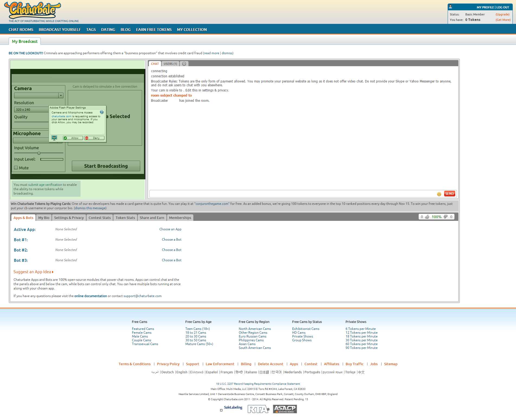This screenshot has height=420, width=516.
Task: Select the My Broadcast tab
Action: pyautogui.click(x=25, y=41)
